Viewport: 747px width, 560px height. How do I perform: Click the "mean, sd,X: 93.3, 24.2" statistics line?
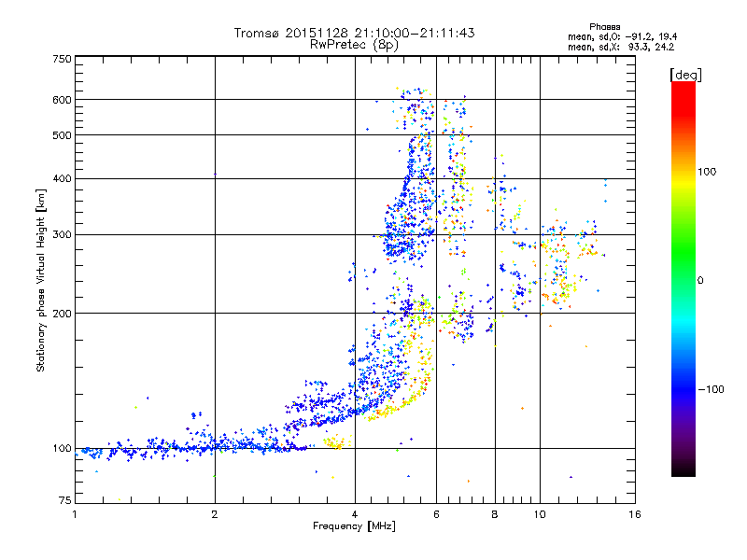pos(621,47)
